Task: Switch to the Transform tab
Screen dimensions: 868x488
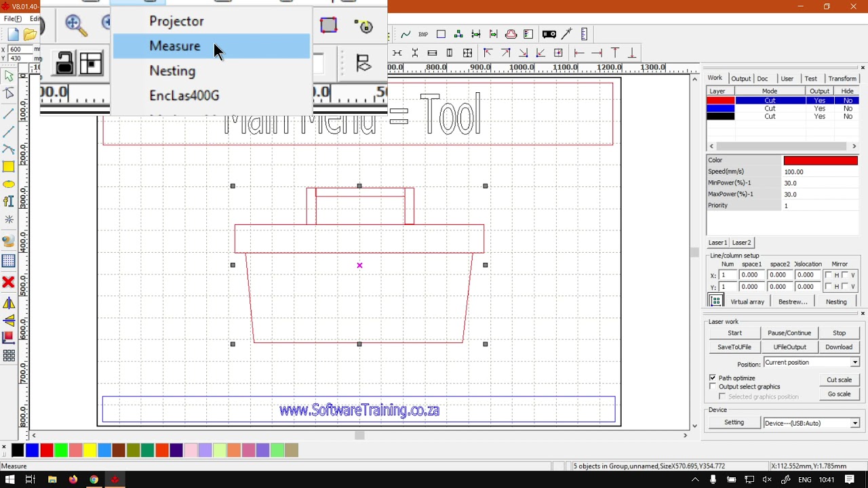Action: click(842, 79)
